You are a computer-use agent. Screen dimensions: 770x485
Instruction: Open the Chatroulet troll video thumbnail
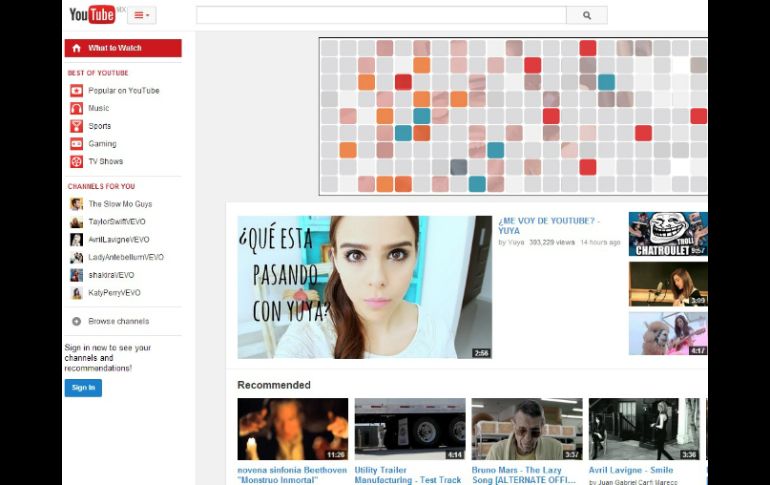pos(667,233)
